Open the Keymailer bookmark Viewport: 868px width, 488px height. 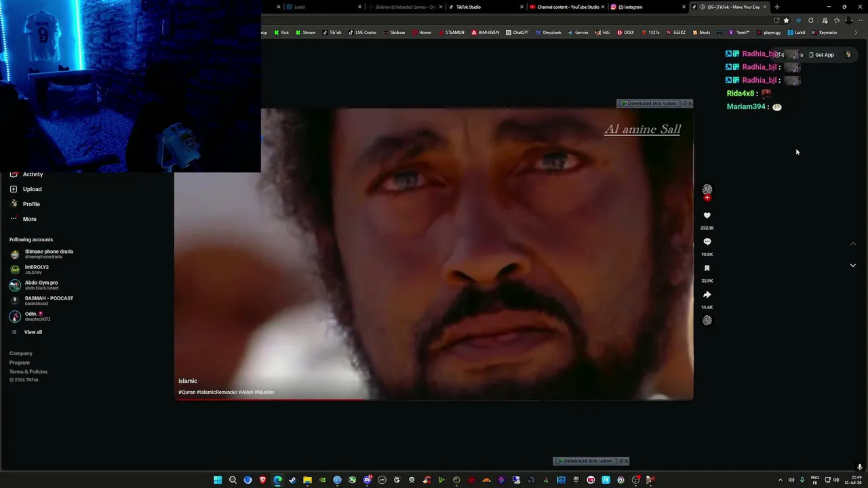tap(824, 33)
